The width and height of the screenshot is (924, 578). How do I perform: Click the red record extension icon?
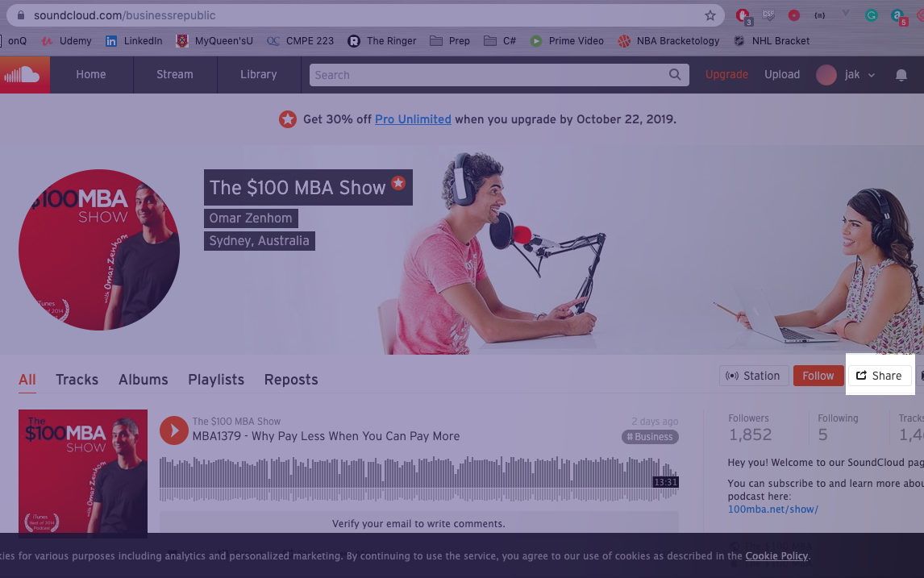[x=793, y=15]
